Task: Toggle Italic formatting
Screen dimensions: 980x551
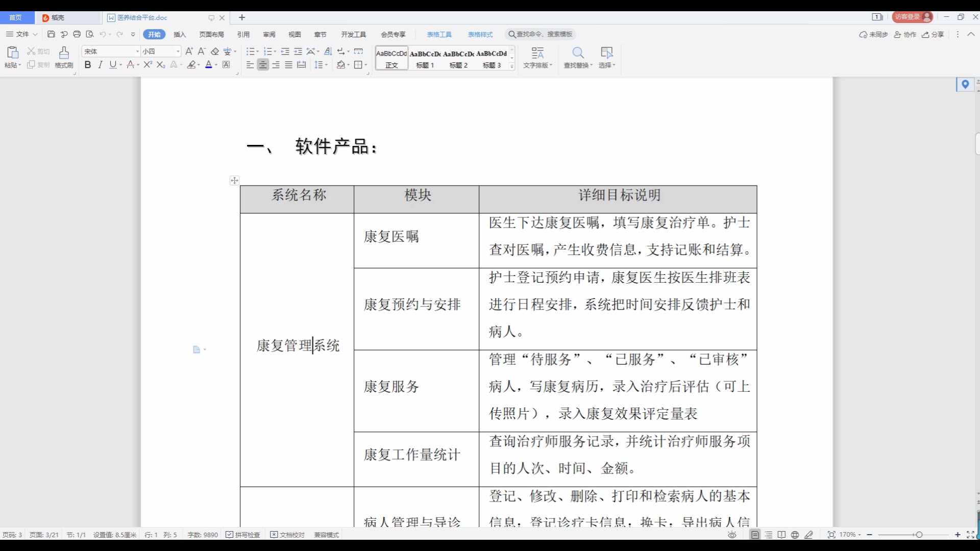Action: (x=100, y=65)
